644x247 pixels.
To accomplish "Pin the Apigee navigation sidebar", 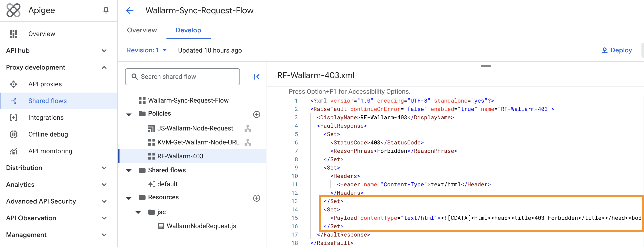I will click(106, 10).
